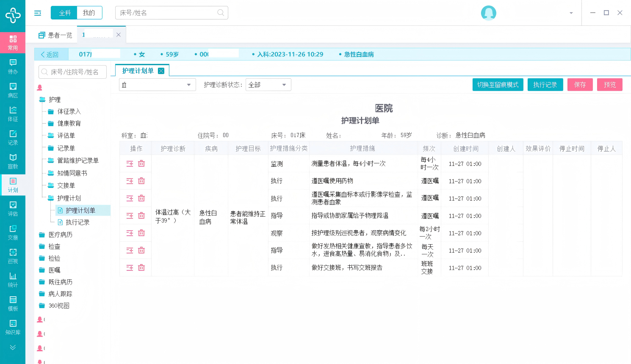Screen dimensions: 631x364
Task: Collapse the left menu with hamburger icon
Action: 38,13
